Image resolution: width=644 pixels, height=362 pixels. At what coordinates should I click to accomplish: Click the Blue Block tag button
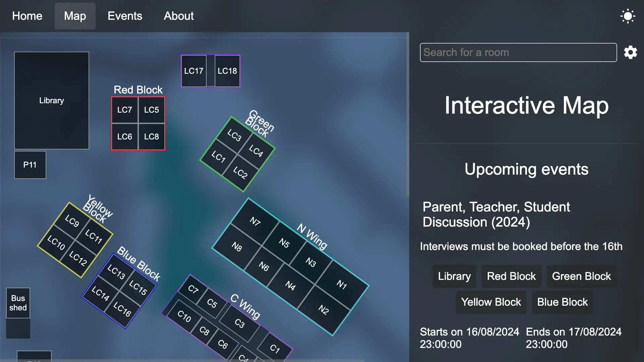[x=562, y=302]
